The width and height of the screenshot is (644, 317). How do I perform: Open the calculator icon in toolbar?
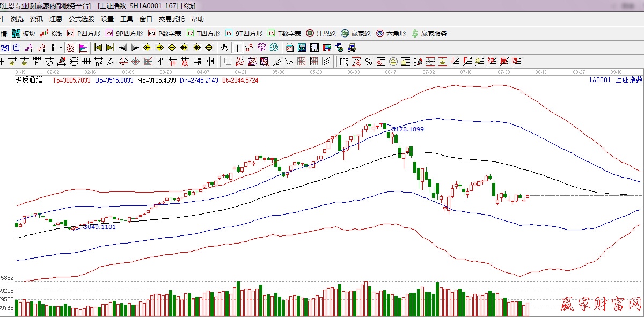coord(302,48)
